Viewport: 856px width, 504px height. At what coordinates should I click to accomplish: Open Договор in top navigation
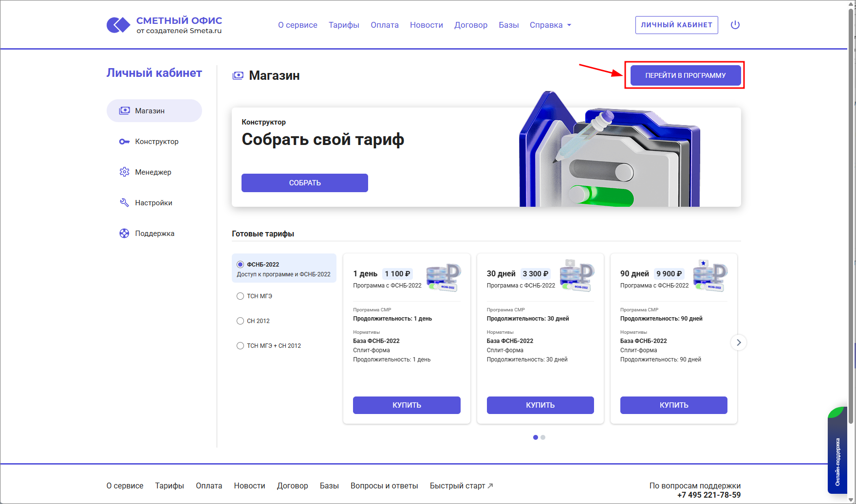pos(471,25)
